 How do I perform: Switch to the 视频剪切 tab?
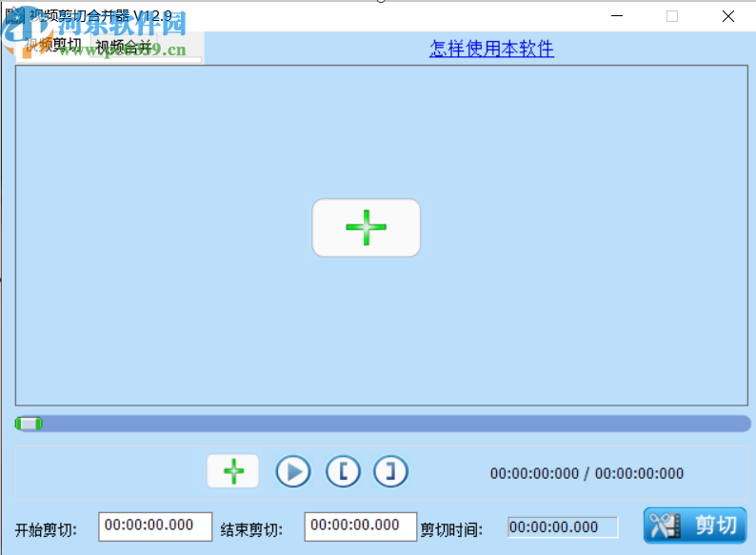point(53,45)
